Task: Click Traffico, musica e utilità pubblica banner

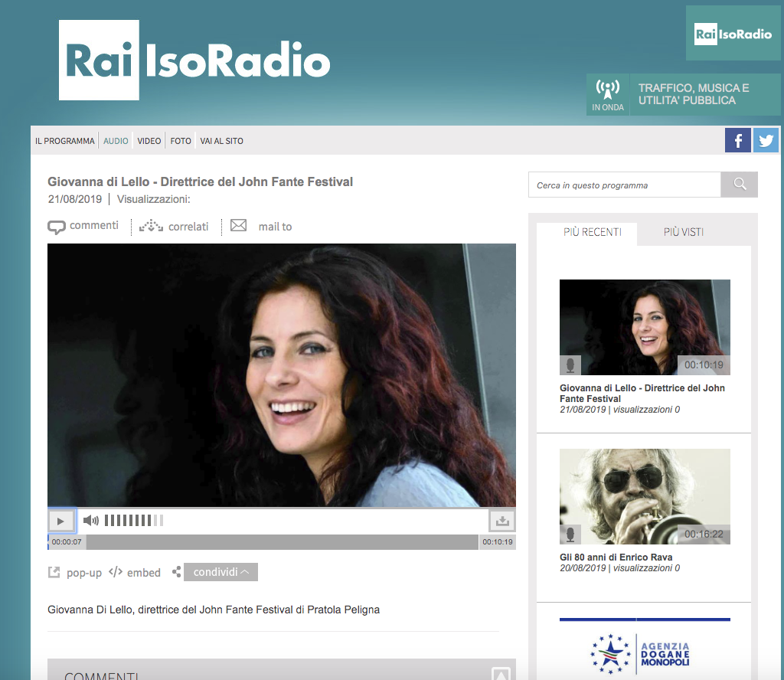Action: pyautogui.click(x=704, y=94)
